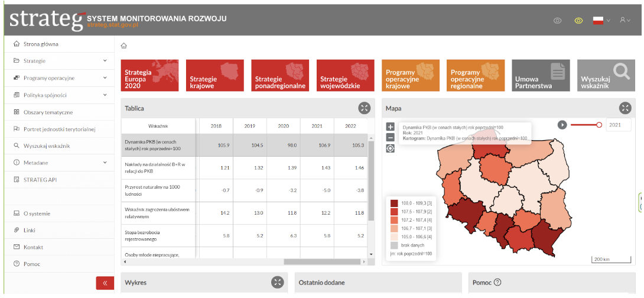Screen dimensions: 644x298
Task: Expand the Tablica panel to fullscreen
Action: coord(365,108)
